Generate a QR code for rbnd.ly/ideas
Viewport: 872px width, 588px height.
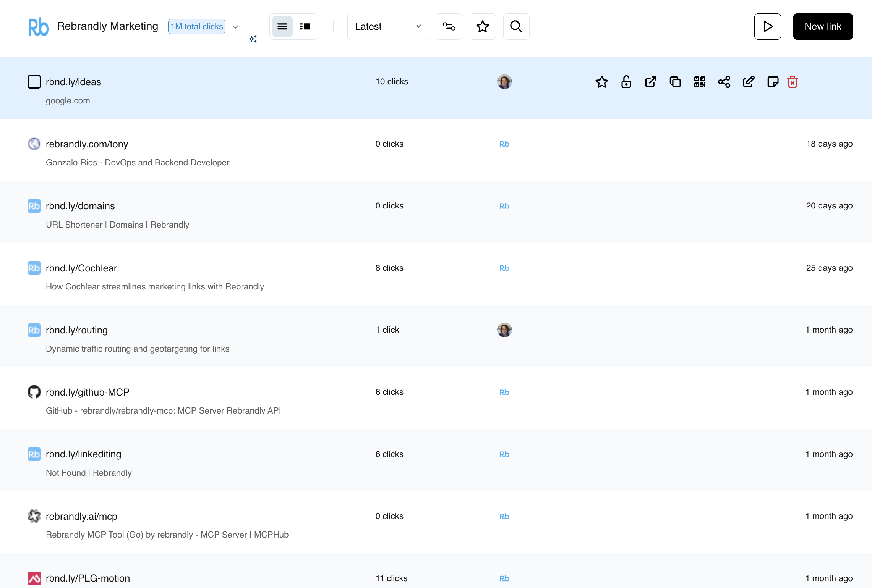pos(700,82)
